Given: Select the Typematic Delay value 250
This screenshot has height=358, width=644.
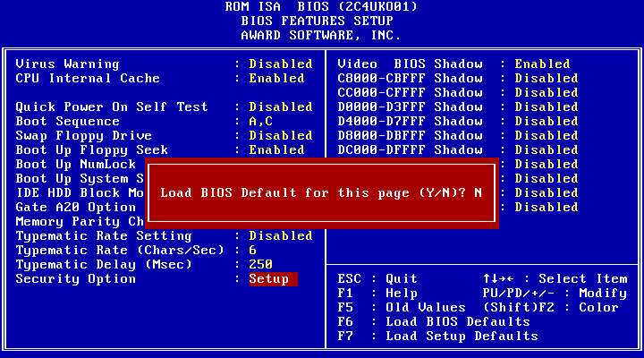Looking at the screenshot, I should pyautogui.click(x=261, y=265).
